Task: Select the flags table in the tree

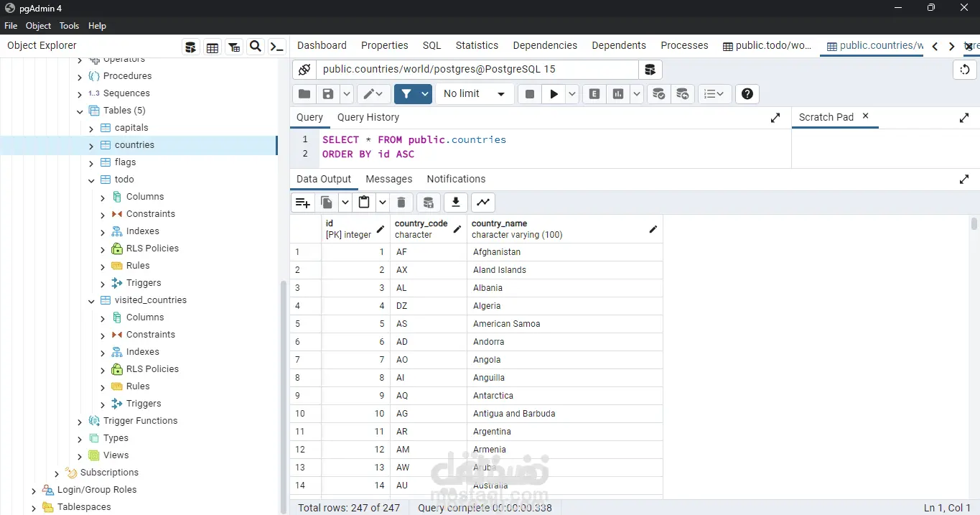Action: (x=125, y=162)
